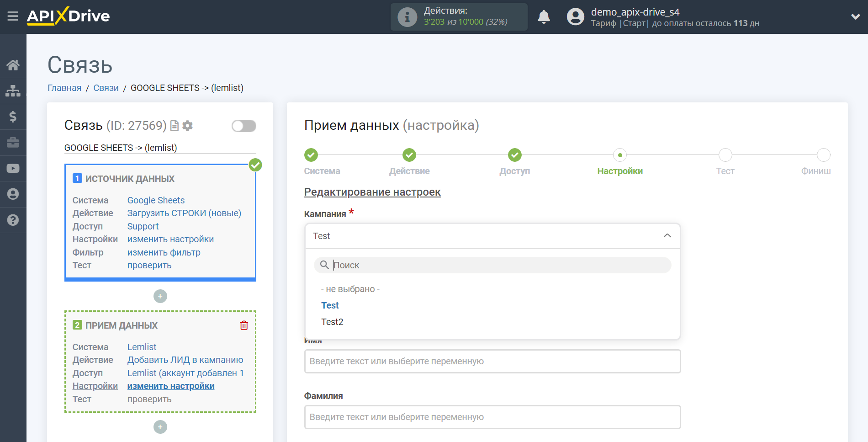Click receiver изменить настройки link
868x442 pixels.
click(171, 386)
